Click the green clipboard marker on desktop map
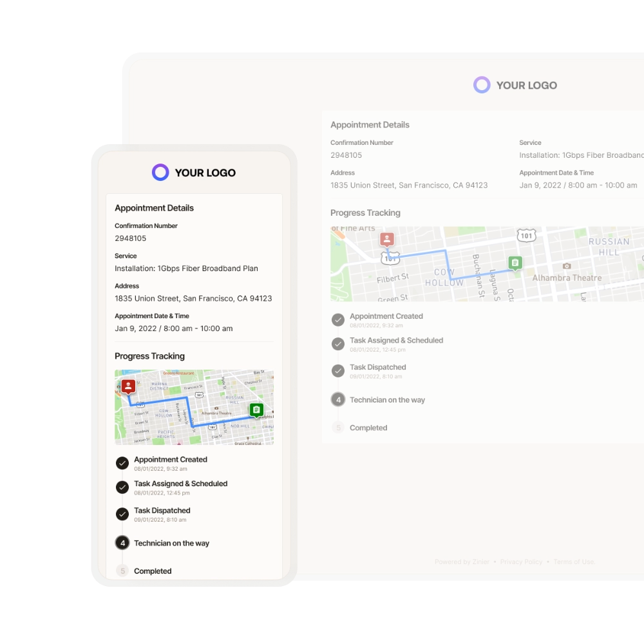This screenshot has width=644, height=644. pos(515,263)
